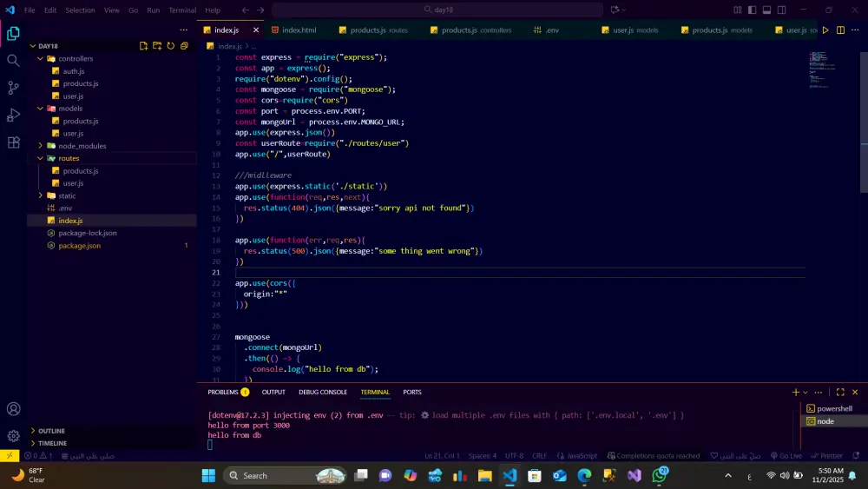Open the new terminal profile dropdown
The width and height of the screenshot is (868, 489).
tap(806, 392)
